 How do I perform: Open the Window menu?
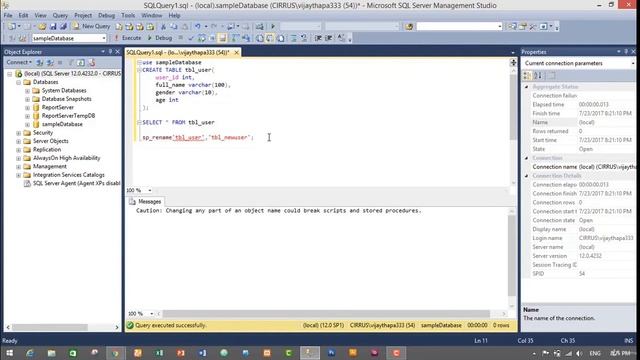click(151, 16)
